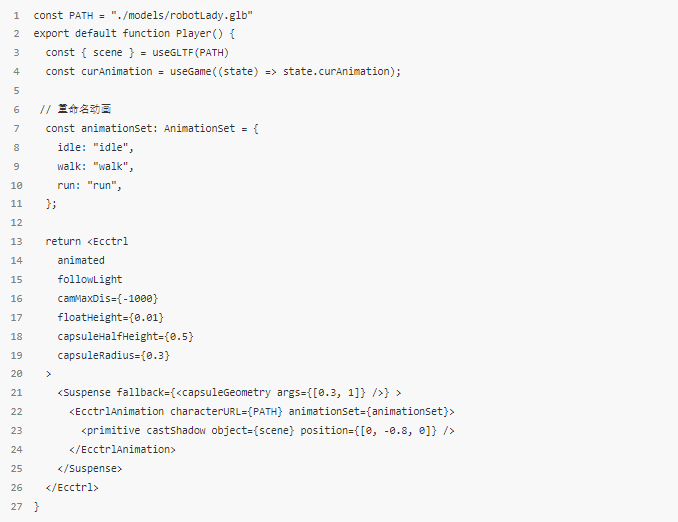Click the Ecctrl opening tag on line 13
Image resolution: width=678 pixels, height=522 pixels.
tap(108, 241)
